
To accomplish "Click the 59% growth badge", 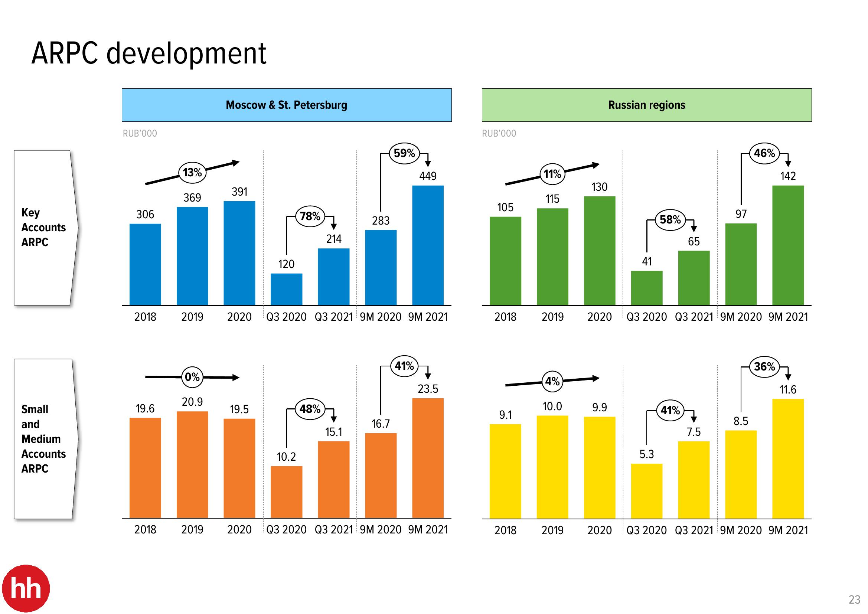I will click(x=404, y=153).
